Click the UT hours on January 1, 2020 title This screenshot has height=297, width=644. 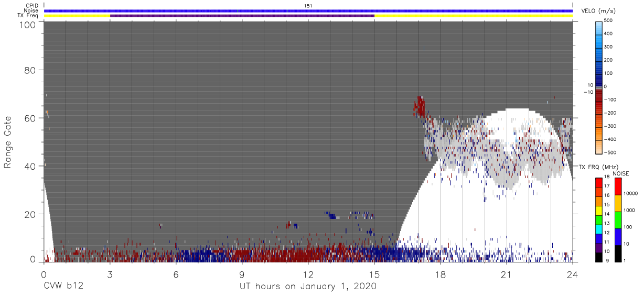point(308,287)
